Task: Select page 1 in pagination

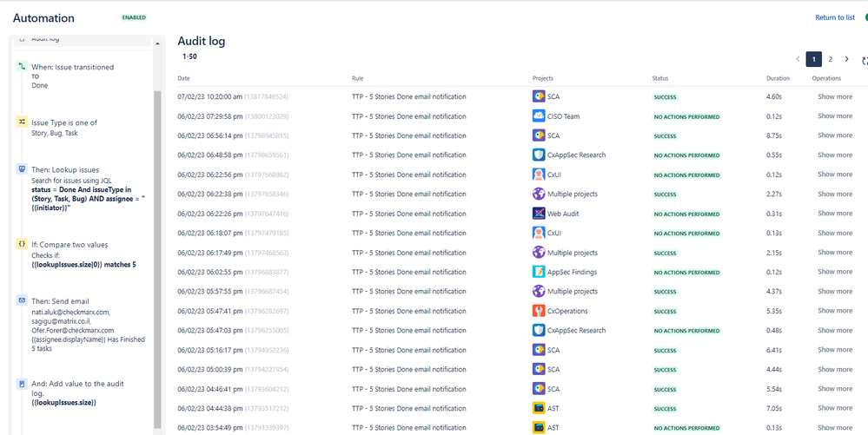Action: pyautogui.click(x=814, y=59)
